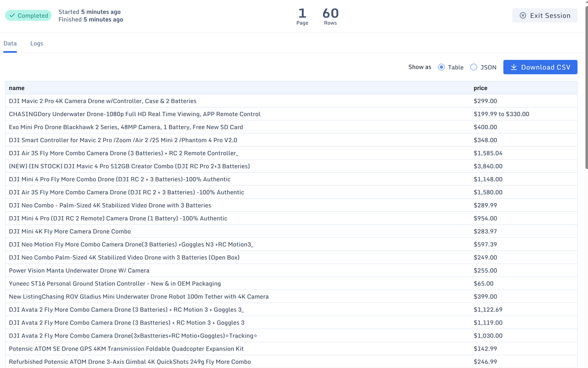Select the Exo Mini Pro Drone Blackhawk row
The width and height of the screenshot is (588, 368).
(126, 127)
